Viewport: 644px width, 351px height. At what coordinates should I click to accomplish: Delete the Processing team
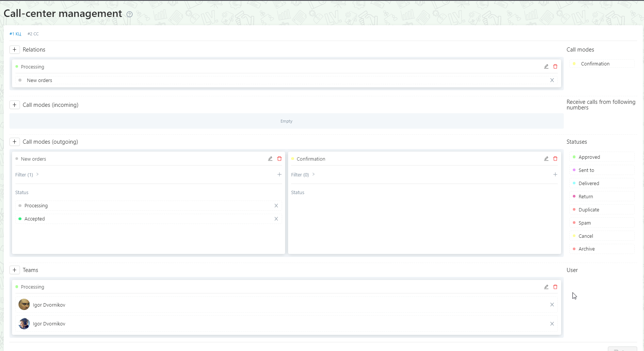click(555, 287)
